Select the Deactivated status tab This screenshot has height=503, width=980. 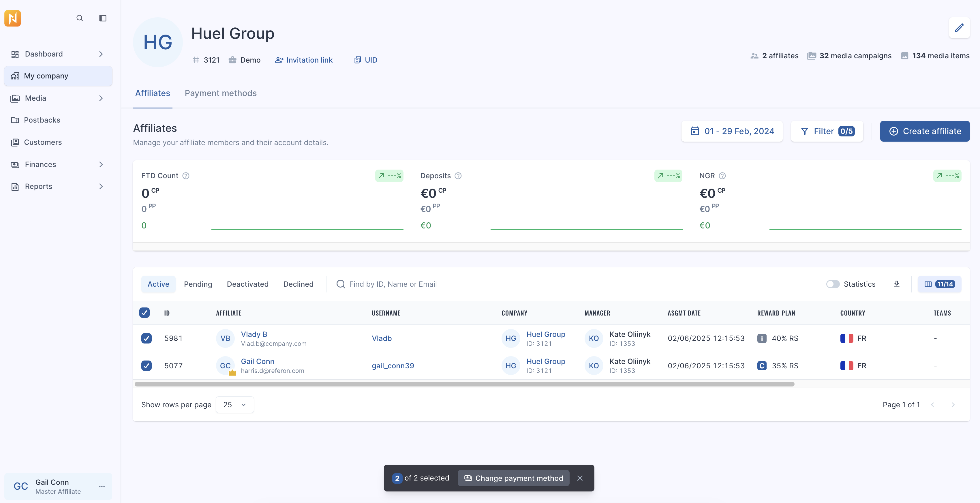(x=248, y=284)
